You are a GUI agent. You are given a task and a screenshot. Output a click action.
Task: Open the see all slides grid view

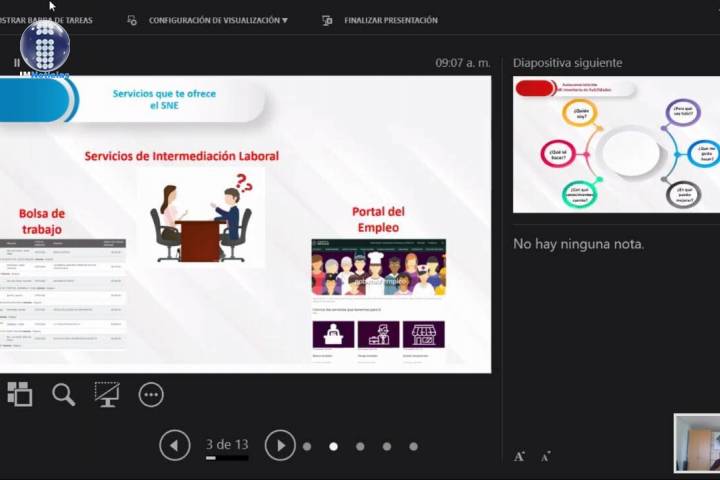pos(19,394)
